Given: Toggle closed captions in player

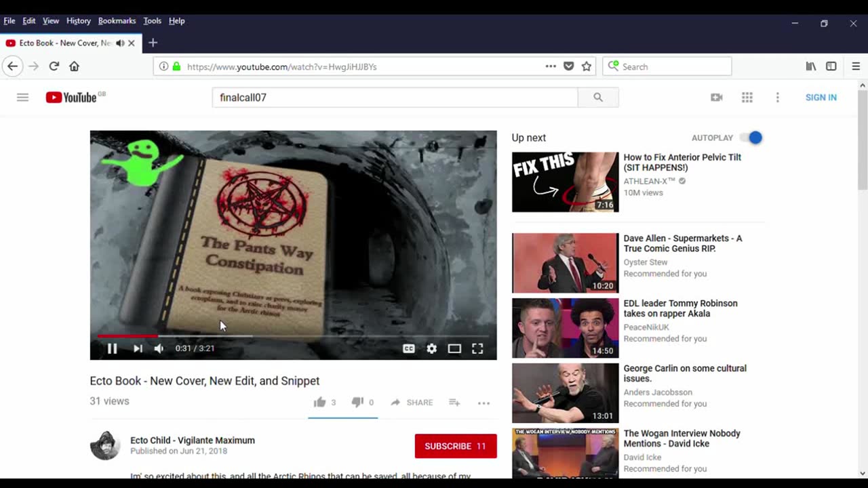Looking at the screenshot, I should coord(409,348).
